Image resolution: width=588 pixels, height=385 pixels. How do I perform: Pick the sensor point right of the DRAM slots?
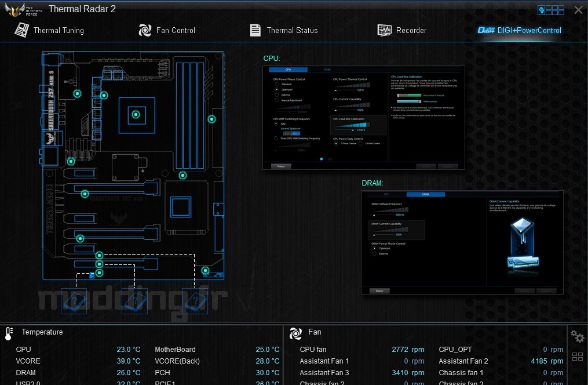pyautogui.click(x=212, y=119)
